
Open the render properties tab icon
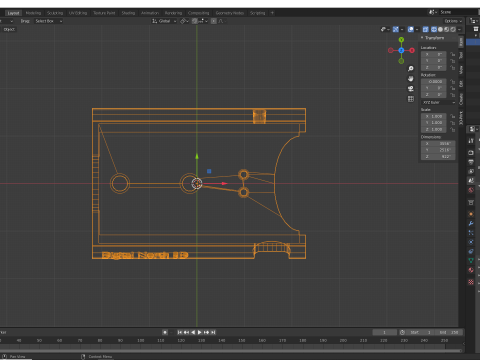tap(471, 152)
